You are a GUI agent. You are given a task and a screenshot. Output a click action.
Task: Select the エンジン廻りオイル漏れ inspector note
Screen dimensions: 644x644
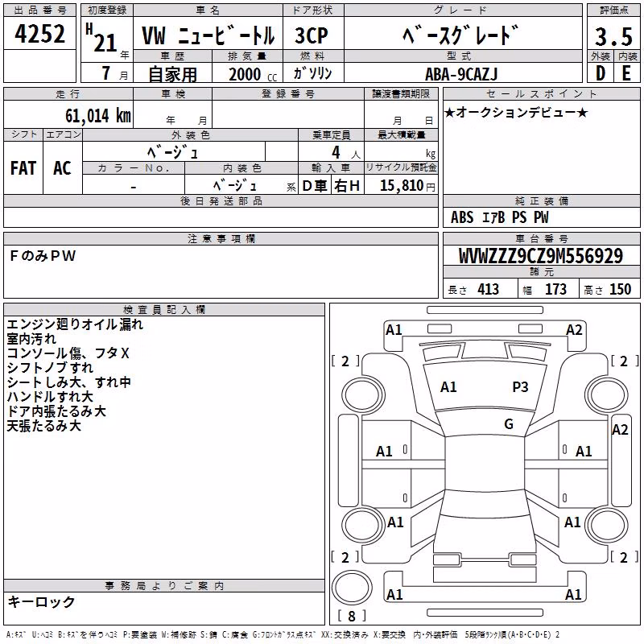pyautogui.click(x=75, y=324)
